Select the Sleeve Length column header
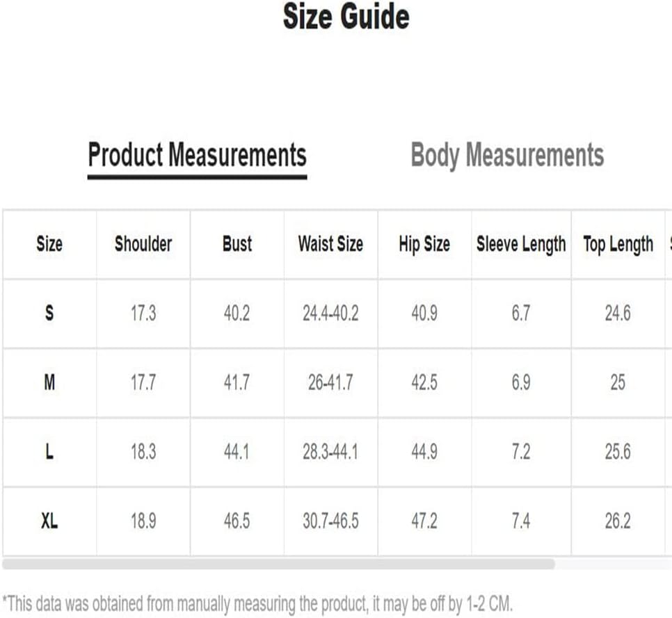This screenshot has width=672, height=618. tap(521, 244)
